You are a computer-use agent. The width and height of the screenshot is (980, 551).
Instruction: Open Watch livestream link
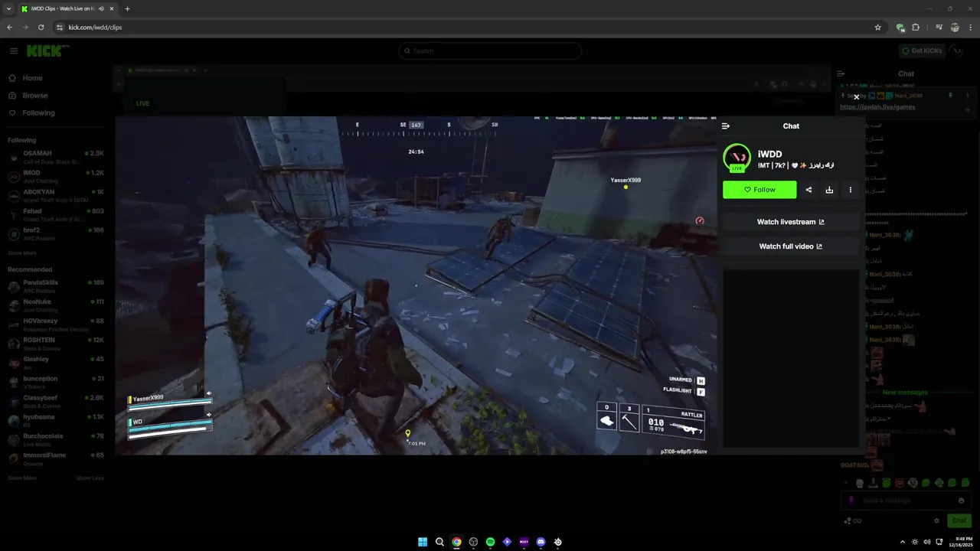[x=791, y=222]
